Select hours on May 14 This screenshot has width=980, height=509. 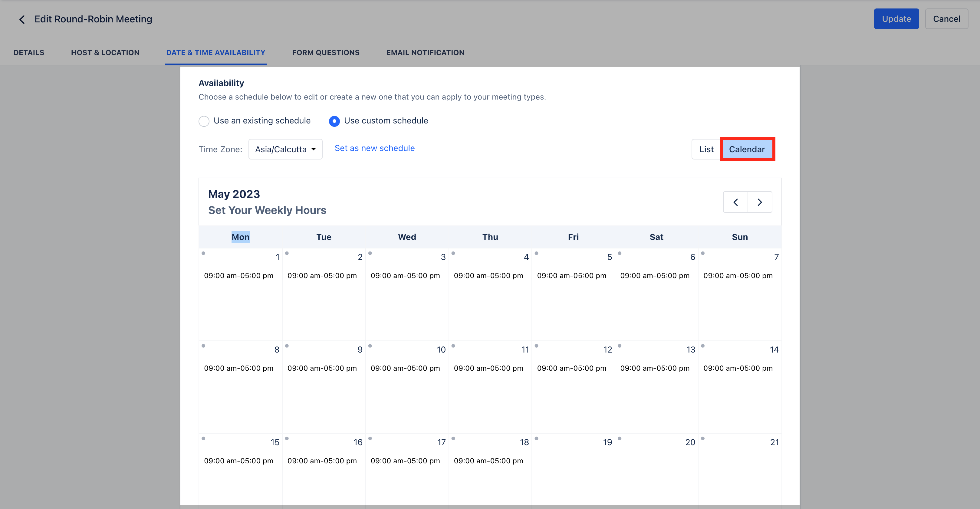pyautogui.click(x=738, y=368)
